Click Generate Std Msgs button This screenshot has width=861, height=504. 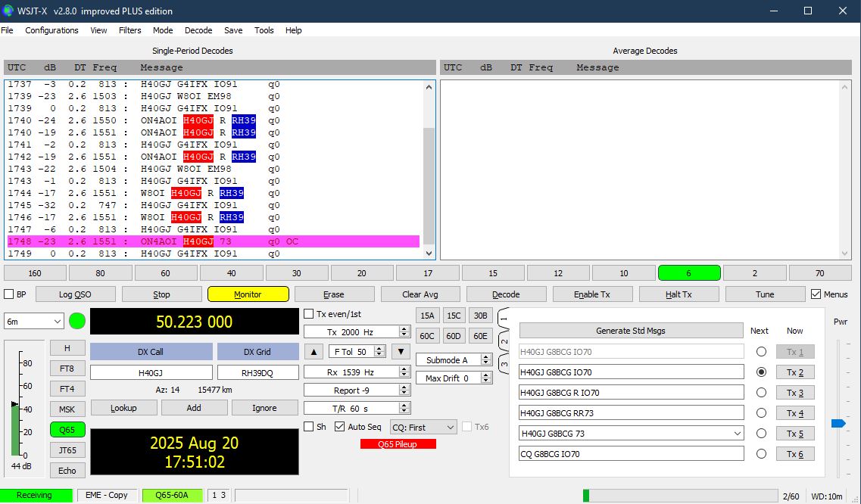click(x=631, y=331)
